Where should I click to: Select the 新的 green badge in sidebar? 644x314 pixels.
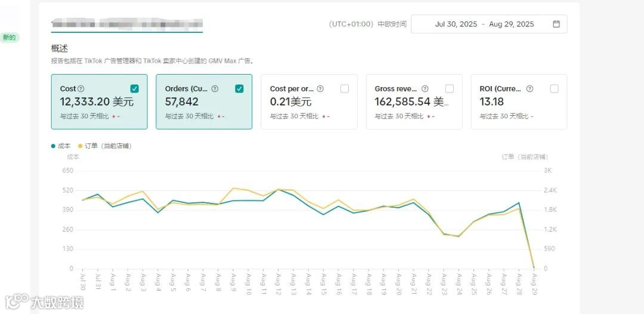[9, 38]
